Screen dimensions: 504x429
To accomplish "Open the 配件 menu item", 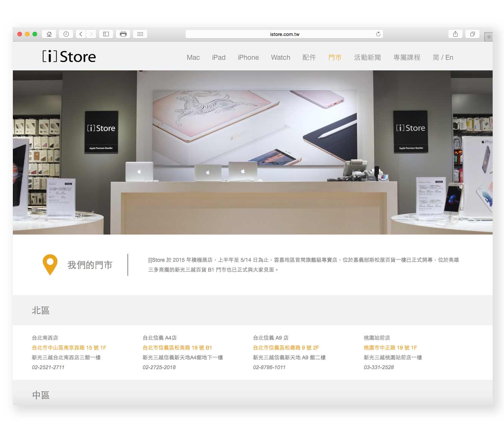I will point(309,58).
